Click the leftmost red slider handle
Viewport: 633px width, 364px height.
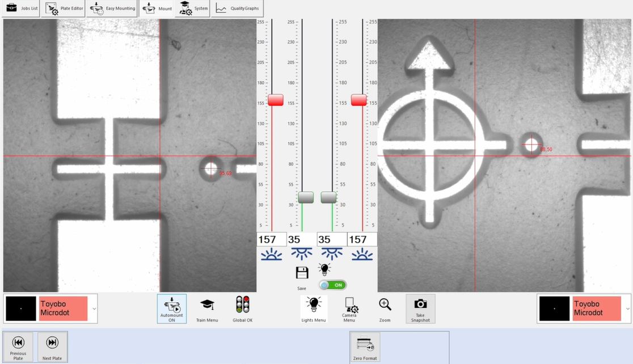click(276, 100)
